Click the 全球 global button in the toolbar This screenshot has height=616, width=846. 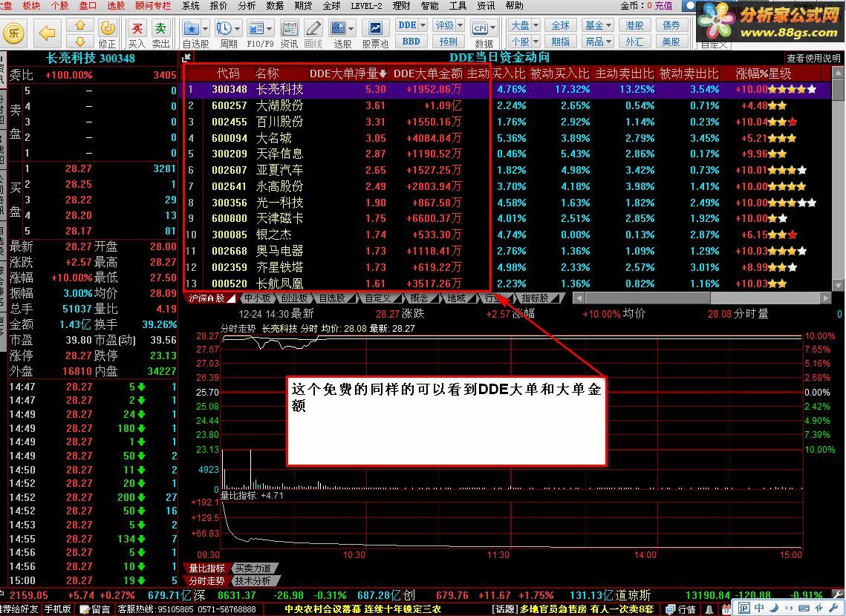point(560,24)
